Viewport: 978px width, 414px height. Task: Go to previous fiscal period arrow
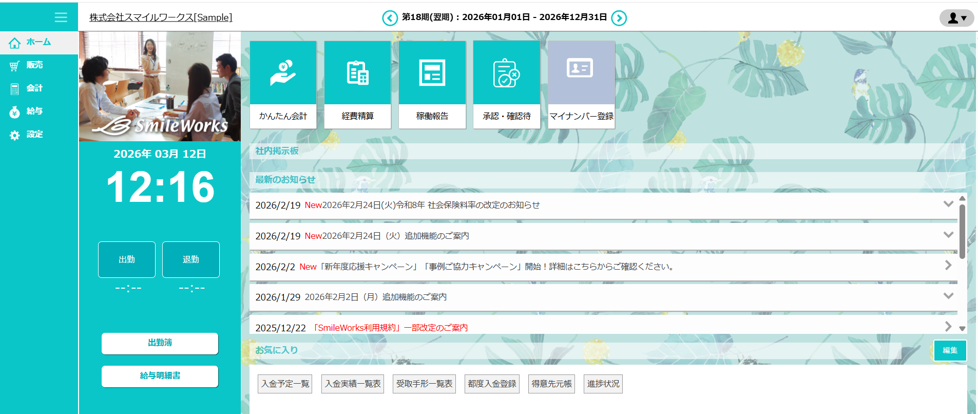[390, 18]
